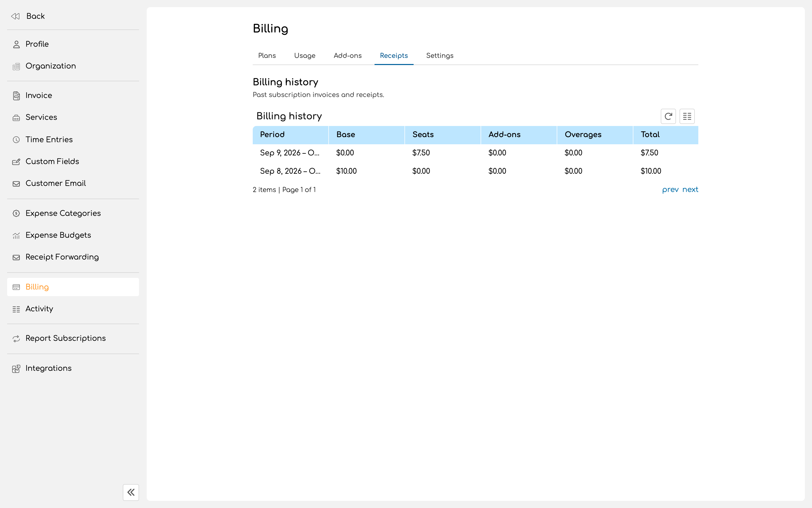Click the prev pagination link
Viewport: 812px width, 508px height.
(670, 189)
